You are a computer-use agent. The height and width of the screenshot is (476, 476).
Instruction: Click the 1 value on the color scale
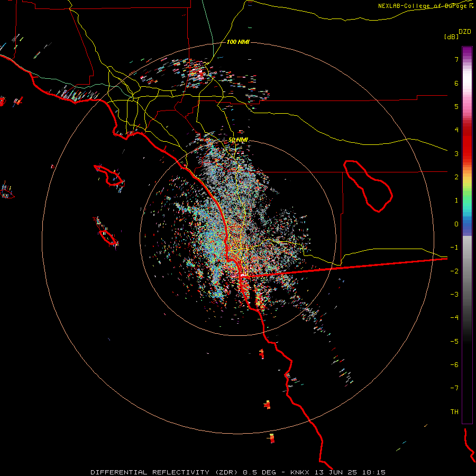click(456, 200)
